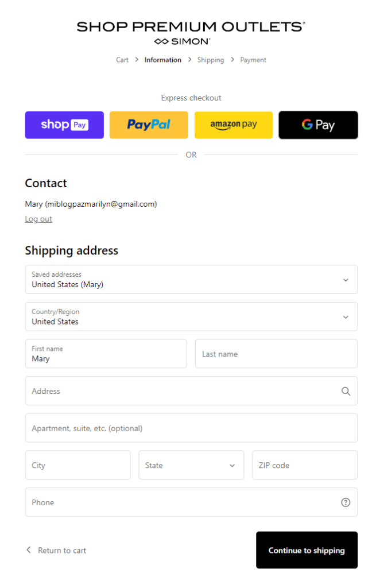The image size is (376, 588).
Task: Open the Saved addresses dropdown
Action: click(191, 280)
